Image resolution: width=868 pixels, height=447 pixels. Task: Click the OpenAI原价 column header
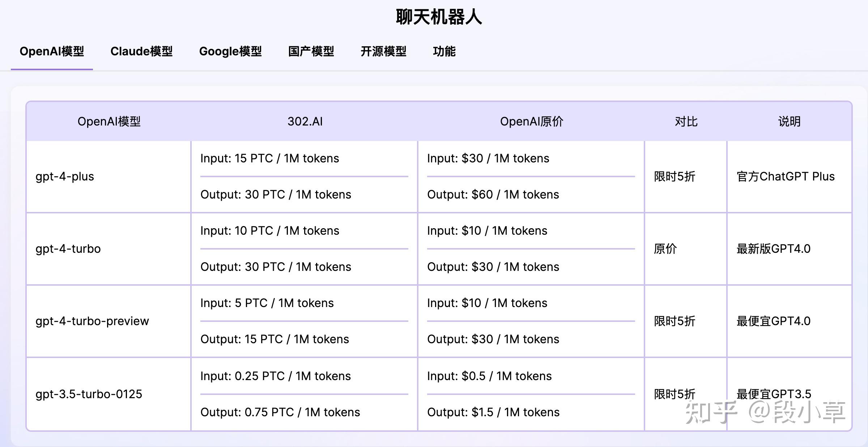[x=531, y=122]
